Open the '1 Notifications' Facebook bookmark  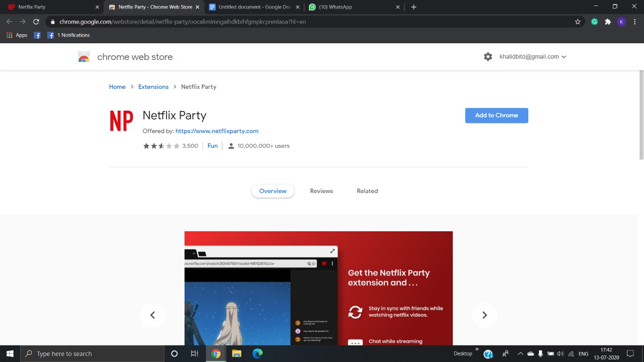click(x=68, y=35)
